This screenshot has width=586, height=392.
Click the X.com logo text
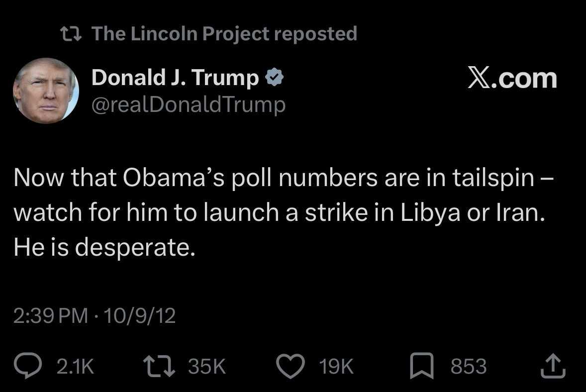point(512,79)
